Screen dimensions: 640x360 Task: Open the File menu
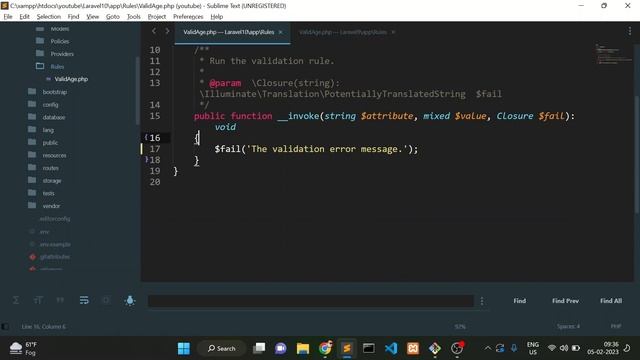[8, 17]
